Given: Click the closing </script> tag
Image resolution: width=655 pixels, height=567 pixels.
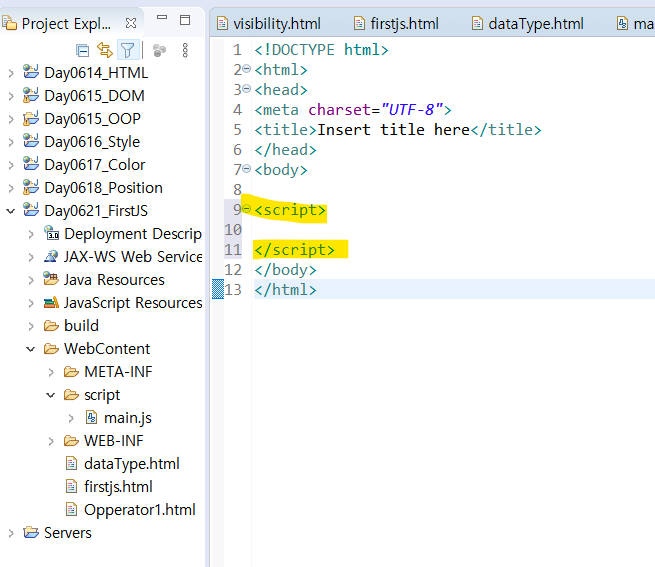Looking at the screenshot, I should (294, 250).
